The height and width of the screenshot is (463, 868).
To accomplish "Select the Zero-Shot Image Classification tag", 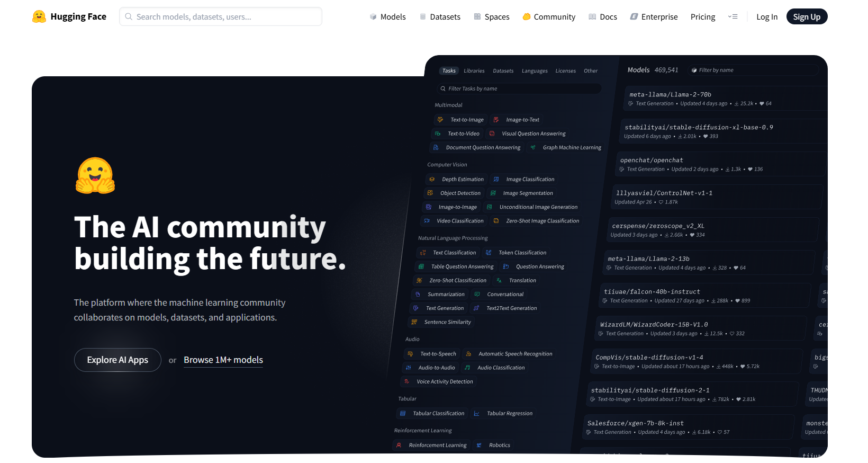I will coord(537,221).
